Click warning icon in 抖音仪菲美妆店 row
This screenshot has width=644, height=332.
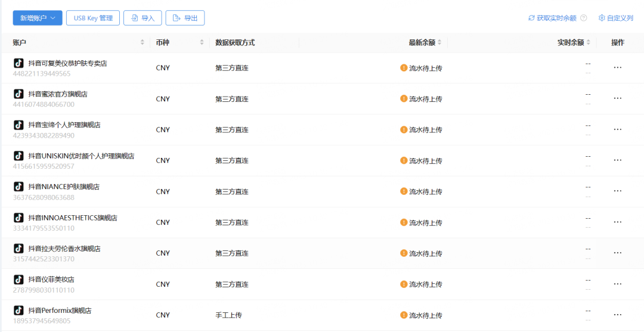(x=404, y=284)
